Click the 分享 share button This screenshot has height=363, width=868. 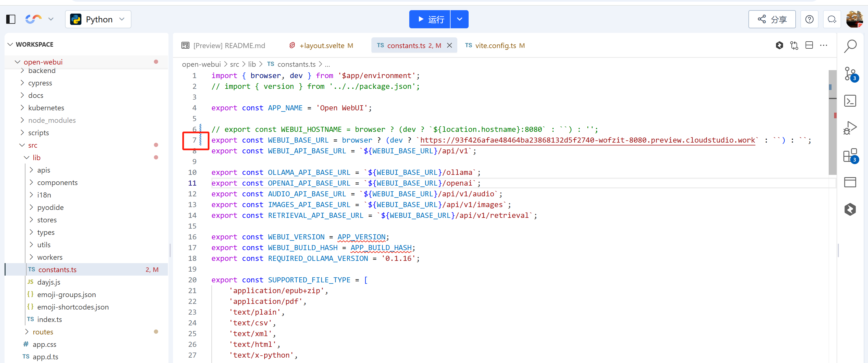click(772, 19)
